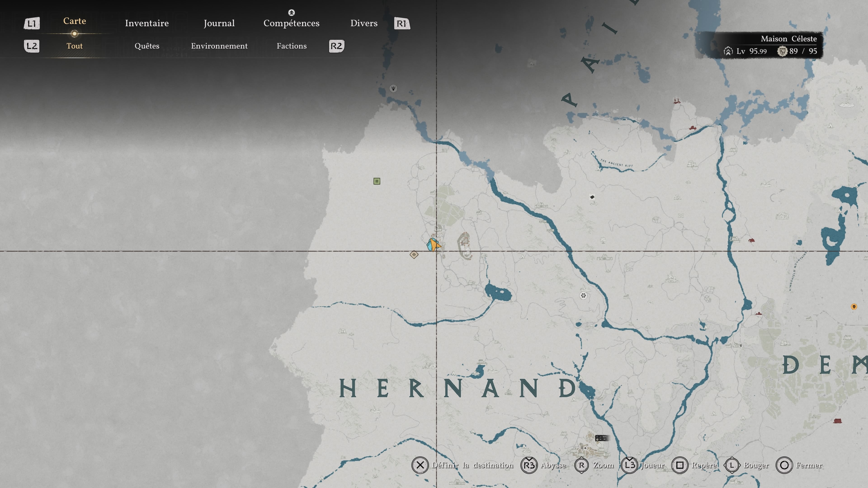Click the L3 Joueur glyph
Viewport: 868px width, 488px height.
pos(630,465)
